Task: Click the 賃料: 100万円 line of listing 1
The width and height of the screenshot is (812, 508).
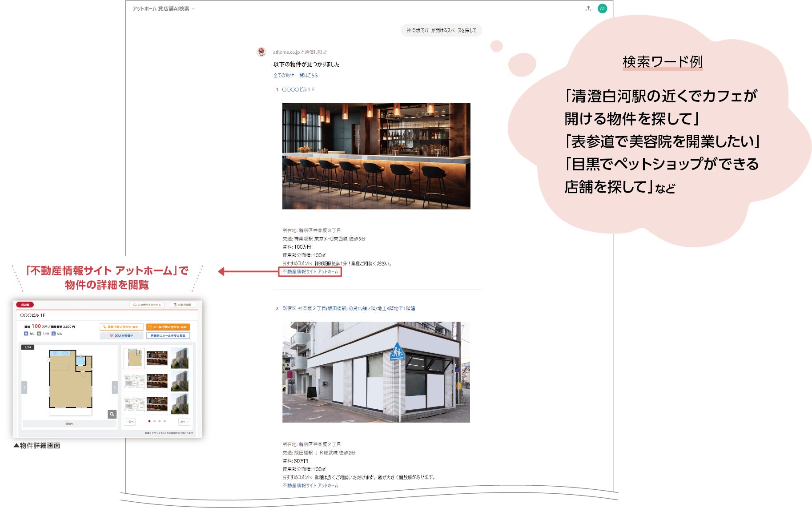Action: point(297,247)
